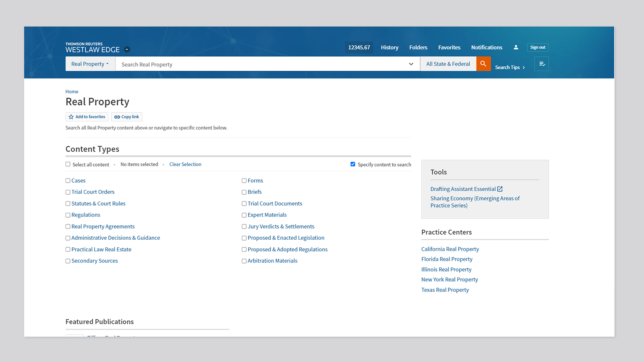Open Drafting Assistant Essential external link

(x=466, y=189)
